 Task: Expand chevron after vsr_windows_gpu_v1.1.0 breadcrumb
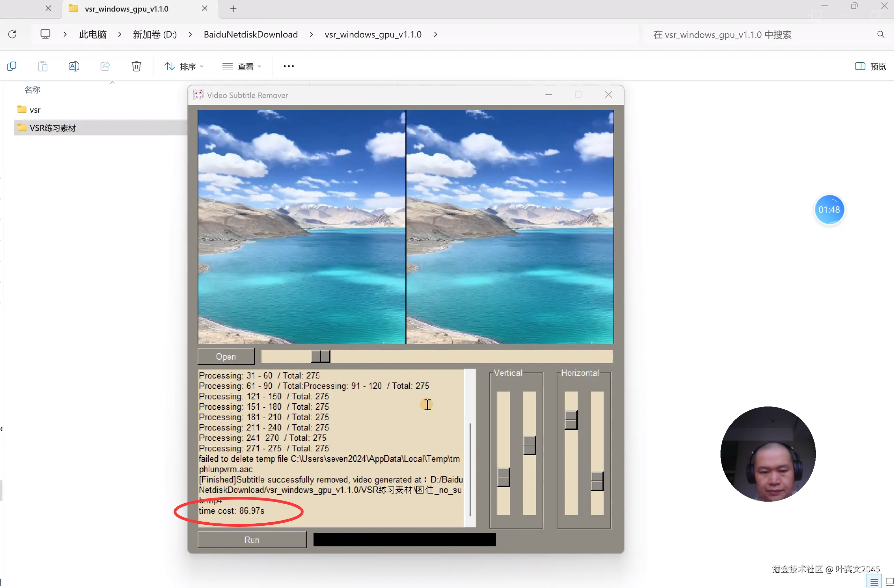pos(436,35)
